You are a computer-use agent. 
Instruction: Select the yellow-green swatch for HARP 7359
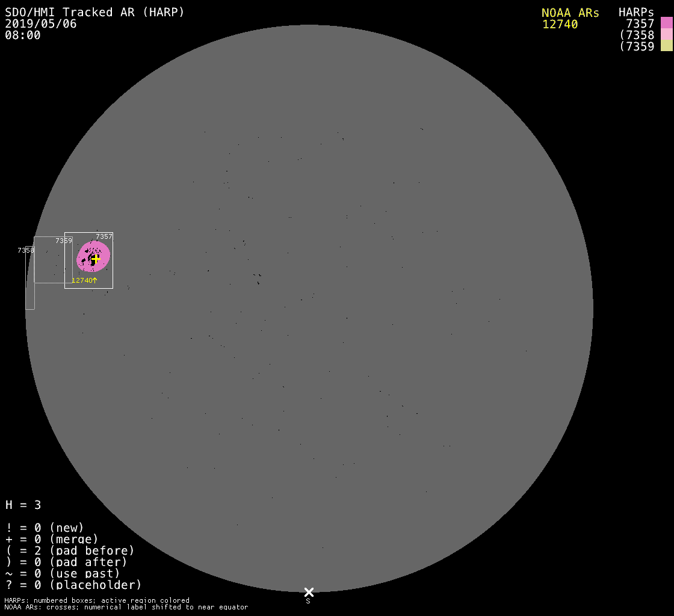666,46
